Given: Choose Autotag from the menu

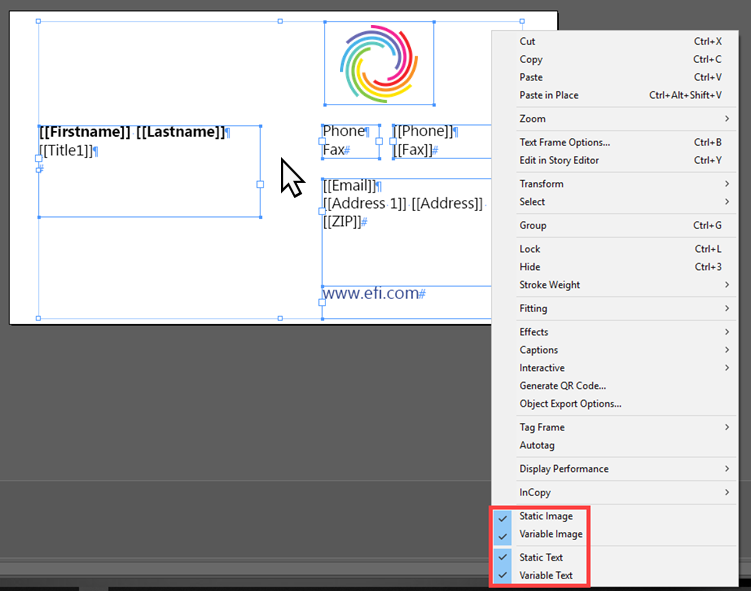Looking at the screenshot, I should pos(537,446).
